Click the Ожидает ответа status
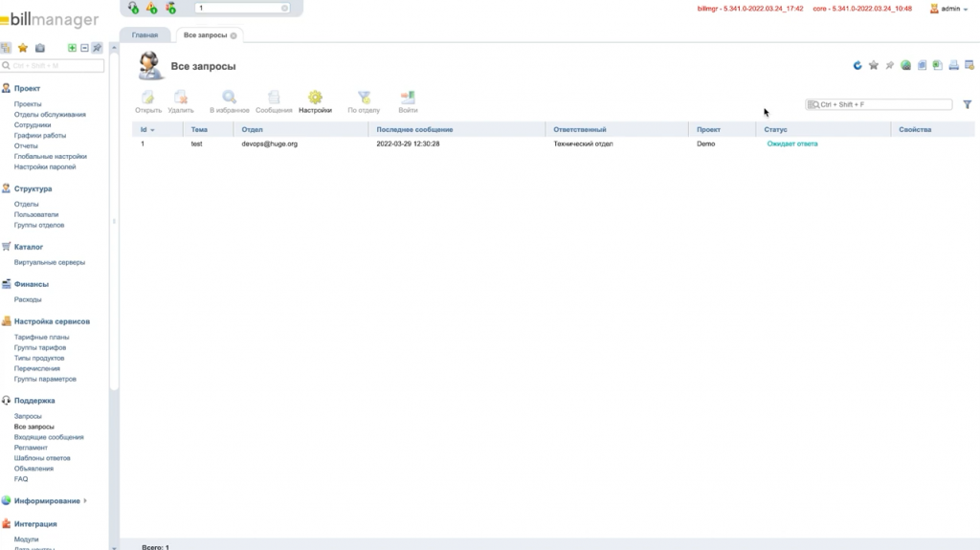 [x=791, y=143]
